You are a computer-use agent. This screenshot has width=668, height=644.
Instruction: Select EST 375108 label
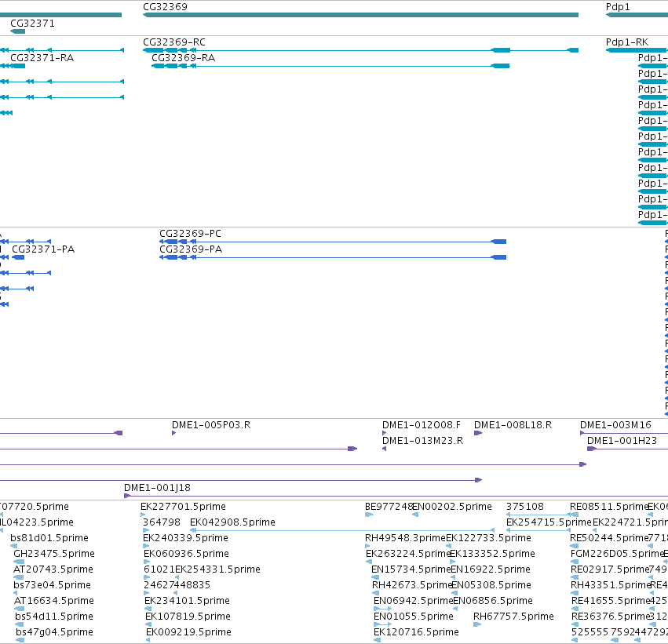click(x=525, y=507)
